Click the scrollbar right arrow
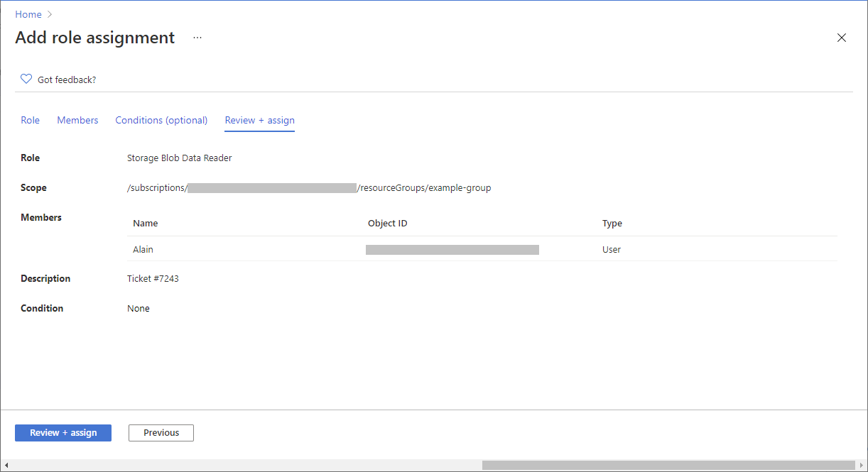The height and width of the screenshot is (472, 868). [861, 465]
